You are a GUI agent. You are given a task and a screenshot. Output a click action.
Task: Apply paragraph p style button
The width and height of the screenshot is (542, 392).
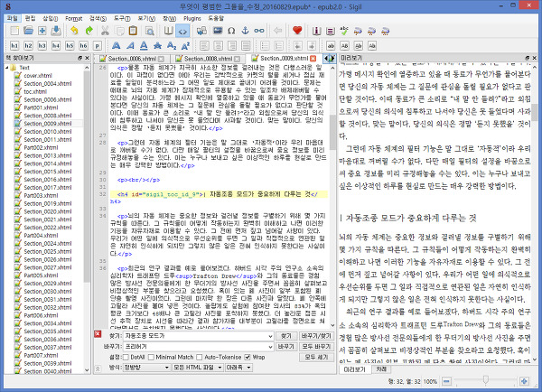point(98,46)
